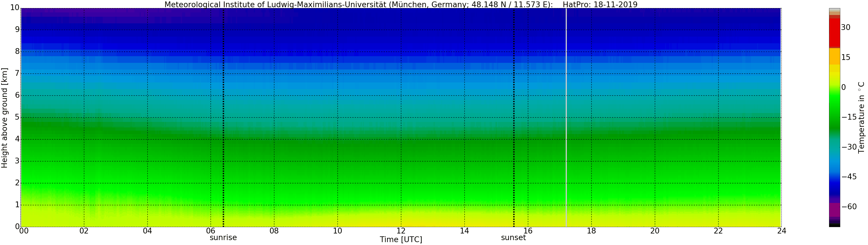Click the y-axis height label '10' at top
Image resolution: width=868 pixels, height=245 pixels.
pyautogui.click(x=15, y=7)
